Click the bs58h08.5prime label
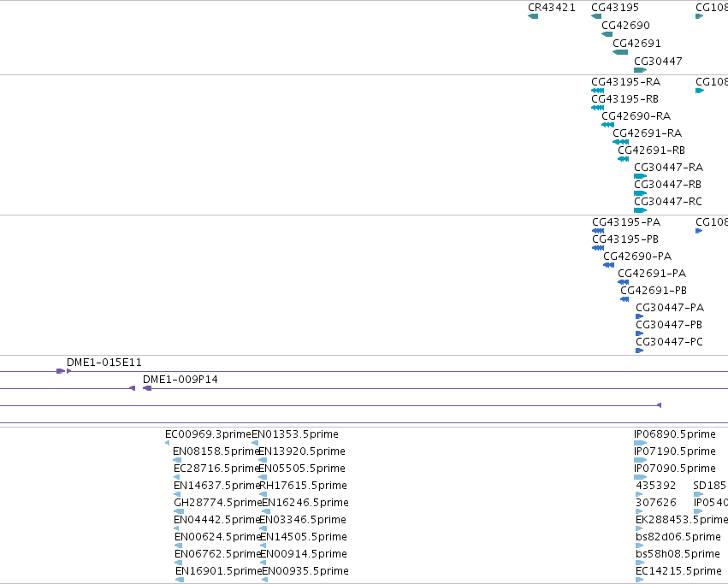Viewport: 728px width, 584px height. 678,554
